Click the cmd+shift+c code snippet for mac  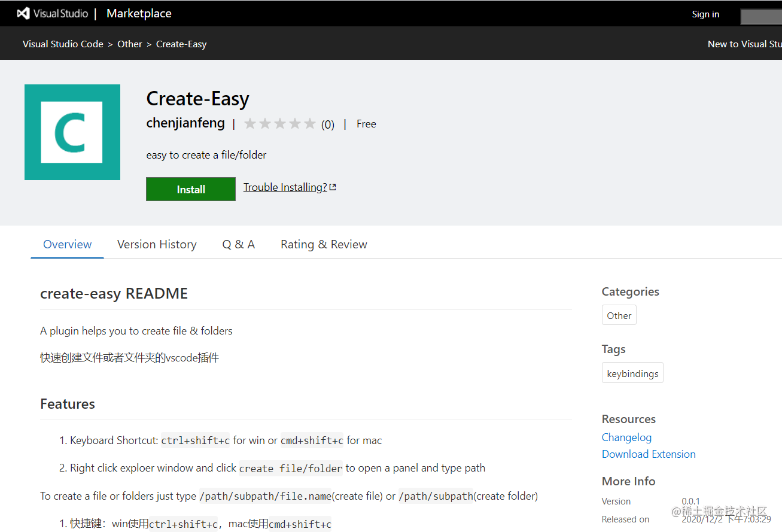pyautogui.click(x=312, y=440)
